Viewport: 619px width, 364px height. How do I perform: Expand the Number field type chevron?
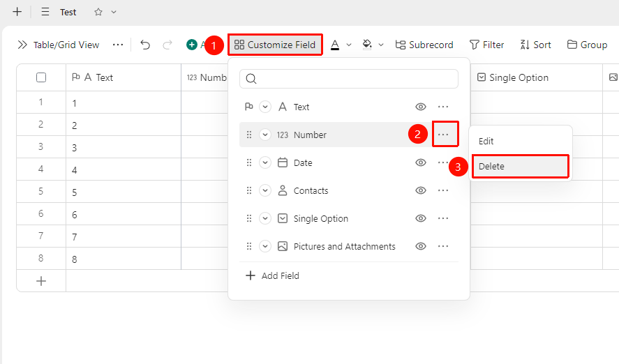click(x=265, y=135)
